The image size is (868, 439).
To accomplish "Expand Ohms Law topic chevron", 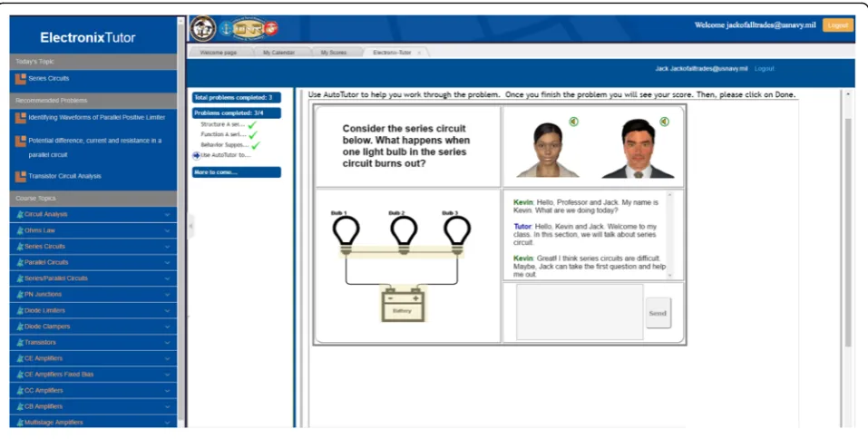I will (x=167, y=231).
